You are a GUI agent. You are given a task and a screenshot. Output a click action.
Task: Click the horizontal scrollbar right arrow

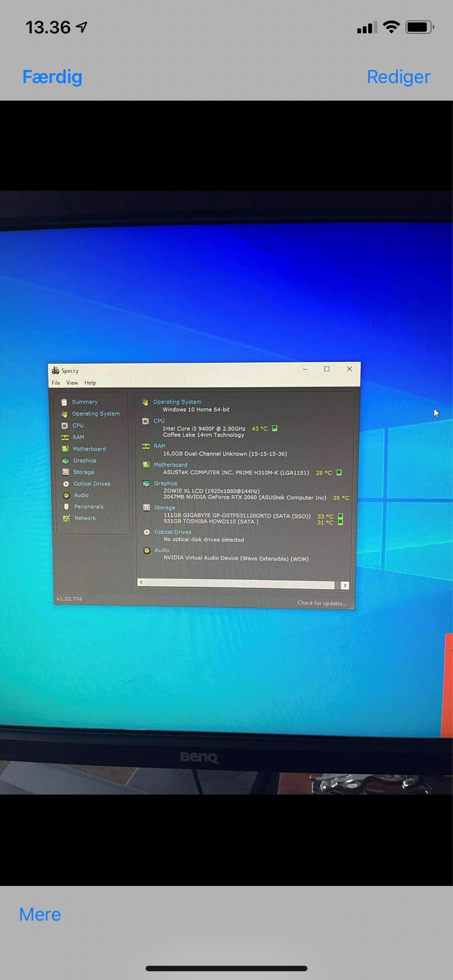point(345,586)
